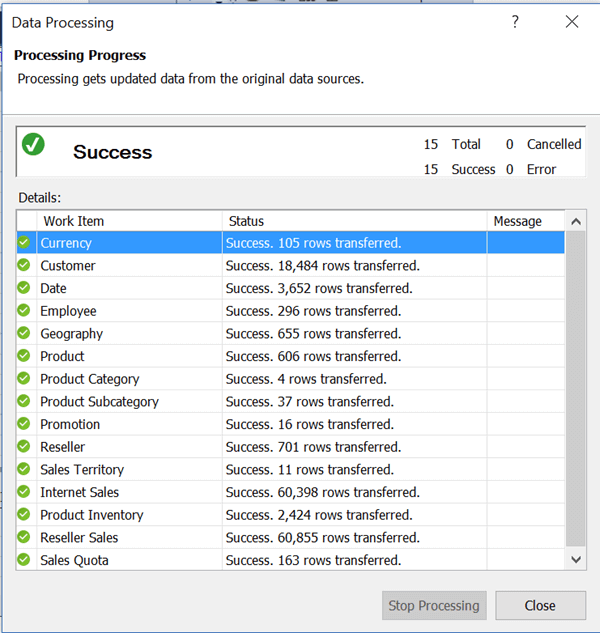
Task: Click the green check icon beside Product Category
Action: pos(24,378)
